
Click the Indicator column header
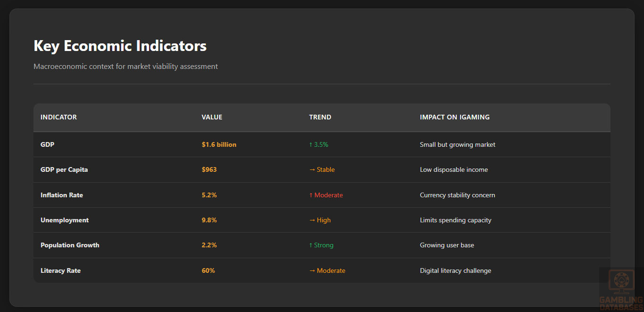click(58, 117)
